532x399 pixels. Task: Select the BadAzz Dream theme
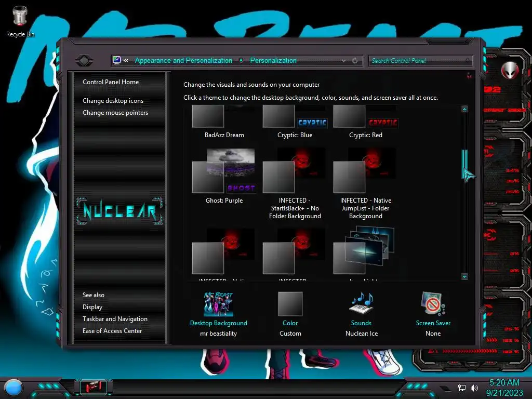click(224, 121)
